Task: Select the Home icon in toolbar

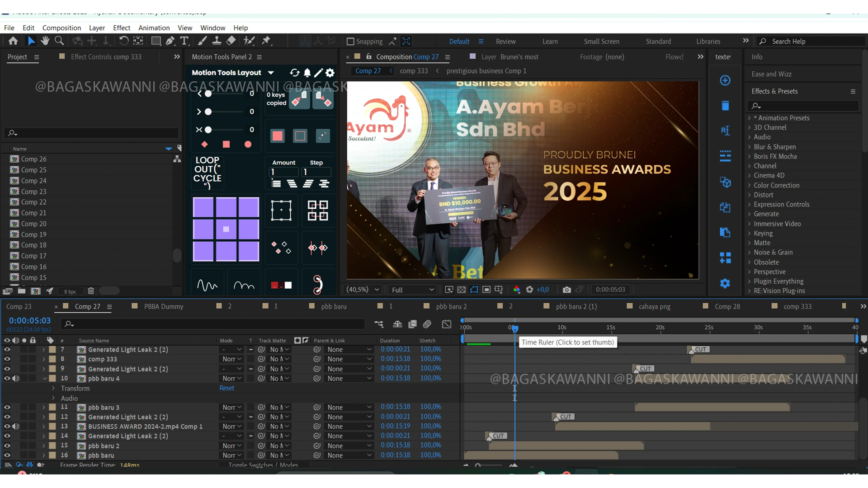Action: (x=13, y=41)
